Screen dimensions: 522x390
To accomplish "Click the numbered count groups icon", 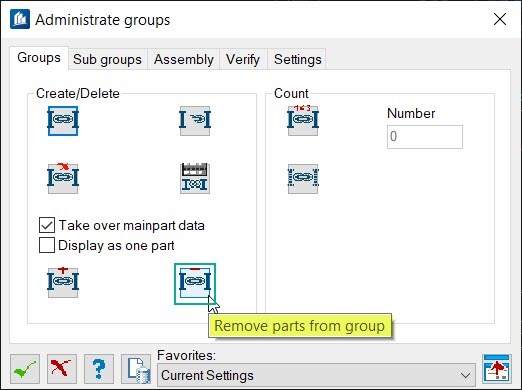I will pyautogui.click(x=303, y=121).
